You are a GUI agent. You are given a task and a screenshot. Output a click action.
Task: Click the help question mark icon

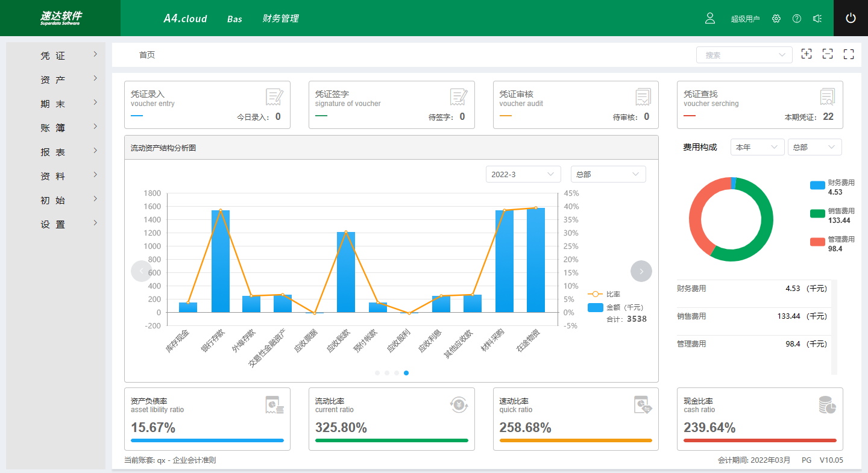[x=797, y=19]
